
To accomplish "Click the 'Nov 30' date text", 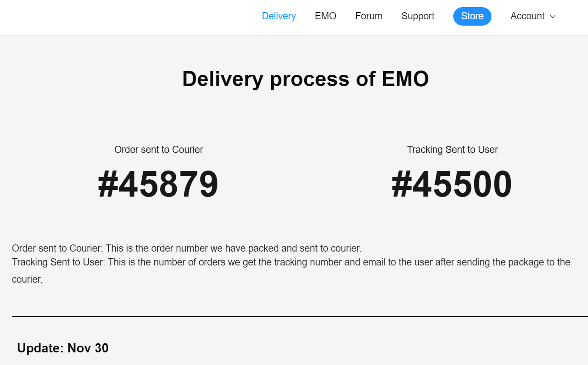I will (x=88, y=348).
